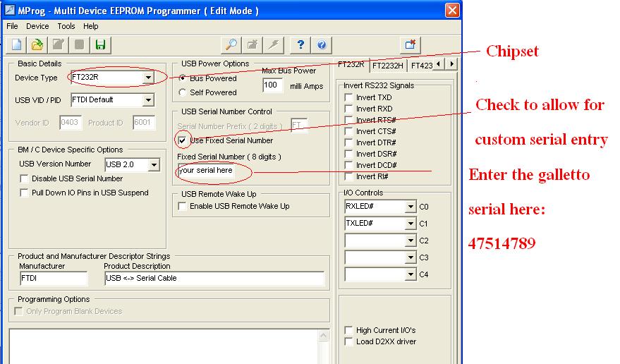Screen dimensions: 620x364
Task: Open the Help menu
Action: point(90,26)
